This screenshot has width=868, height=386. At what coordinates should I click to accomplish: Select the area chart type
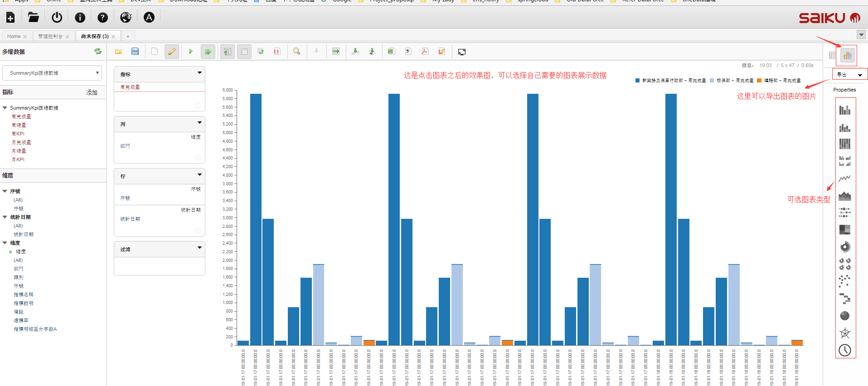pyautogui.click(x=845, y=195)
